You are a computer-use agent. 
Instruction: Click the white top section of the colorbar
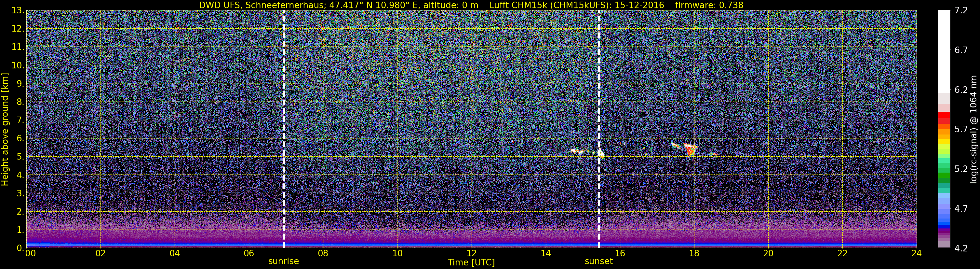(x=944, y=51)
